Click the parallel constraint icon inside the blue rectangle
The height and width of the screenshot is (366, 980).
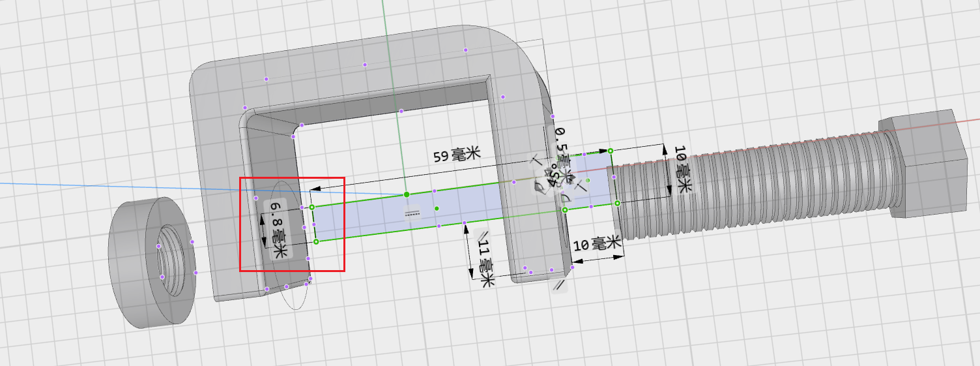pyautogui.click(x=411, y=213)
